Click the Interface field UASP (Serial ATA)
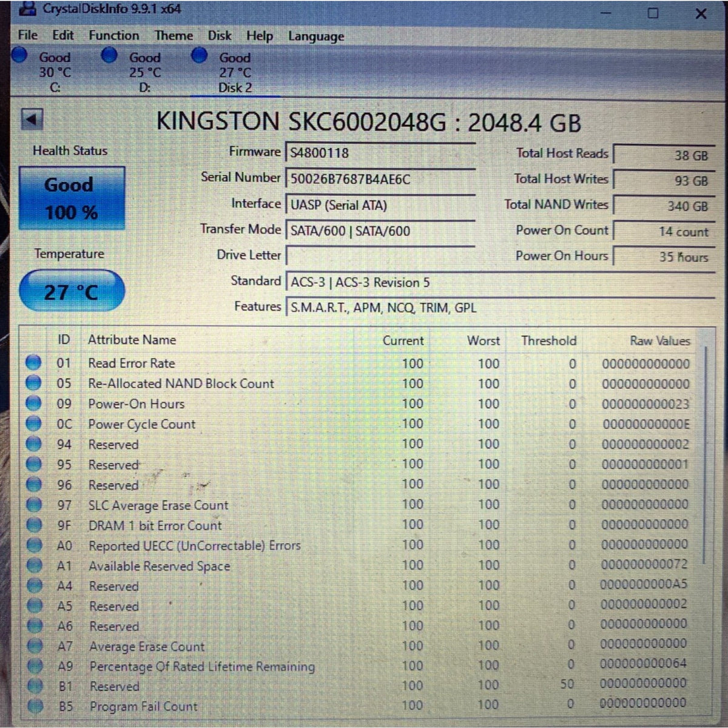Image resolution: width=728 pixels, height=728 pixels. click(380, 205)
